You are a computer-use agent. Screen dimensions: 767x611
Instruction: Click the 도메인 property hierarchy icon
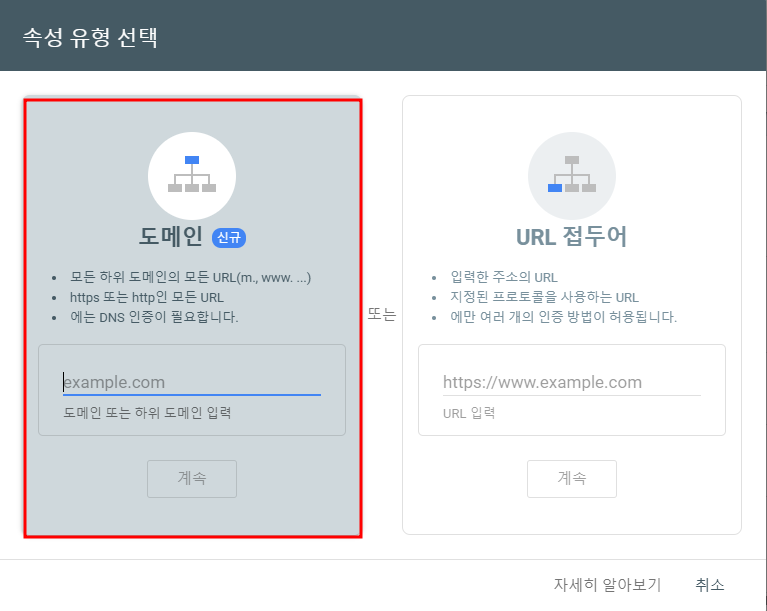pos(192,176)
